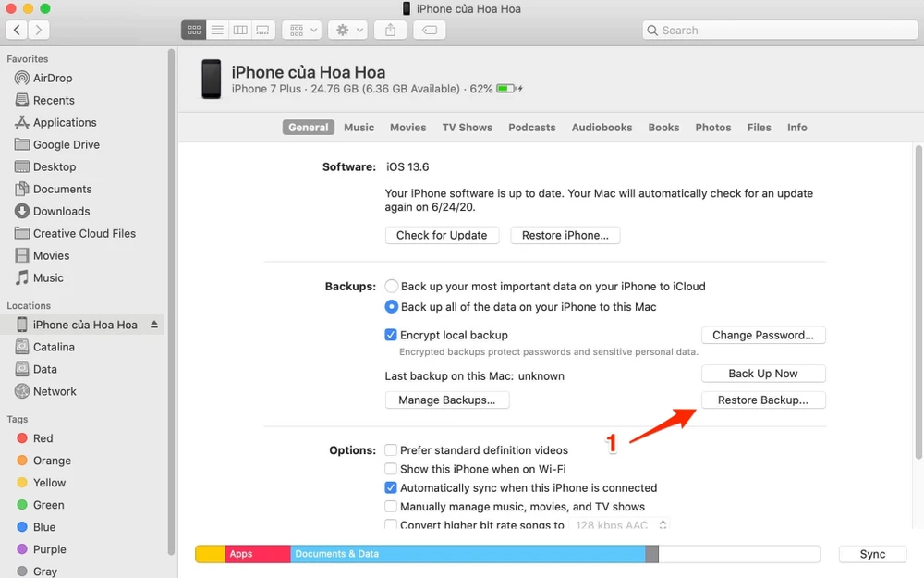Click the Check for Update button
Image resolution: width=924 pixels, height=578 pixels.
pyautogui.click(x=442, y=235)
